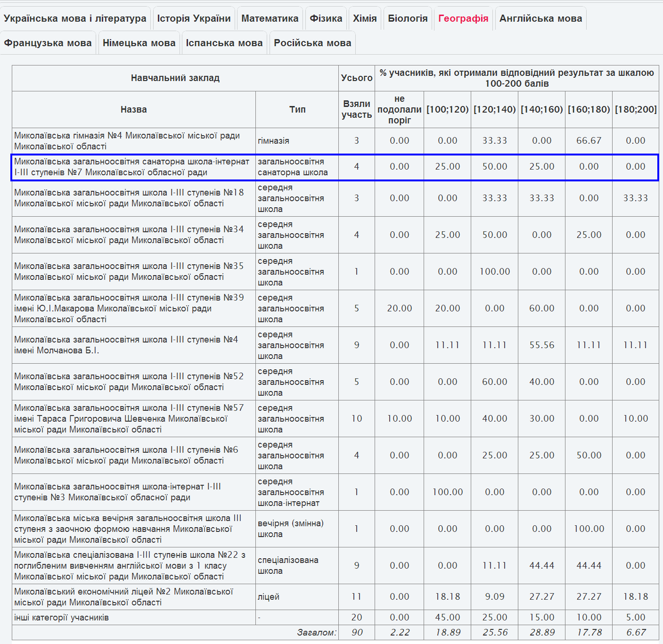Click the Навчальний заклад column header
Screen dimensions: 663x644
point(175,78)
